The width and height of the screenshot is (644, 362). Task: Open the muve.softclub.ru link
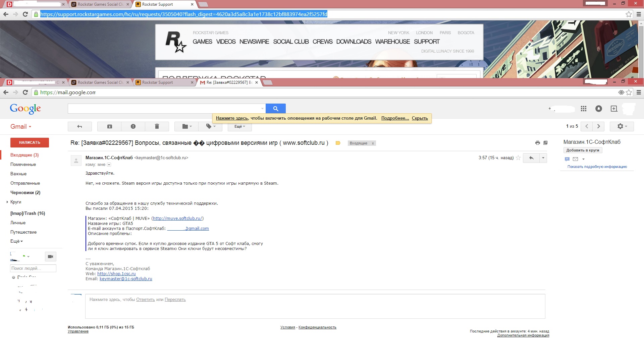[177, 219]
